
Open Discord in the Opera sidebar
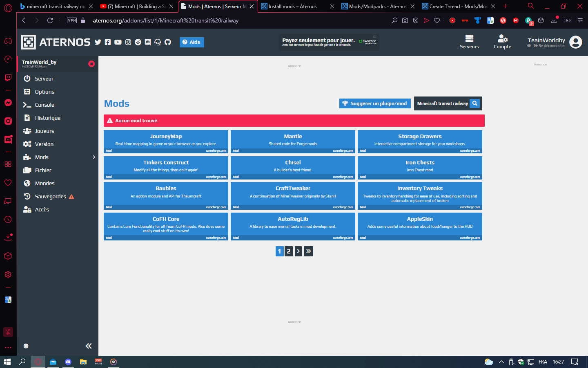pos(8,139)
